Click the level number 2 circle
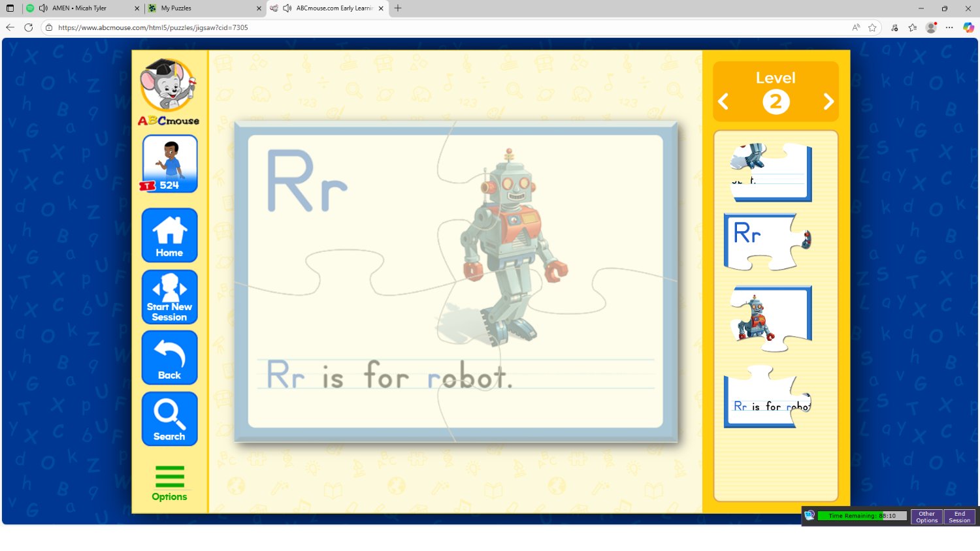This screenshot has width=980, height=551. click(x=776, y=102)
